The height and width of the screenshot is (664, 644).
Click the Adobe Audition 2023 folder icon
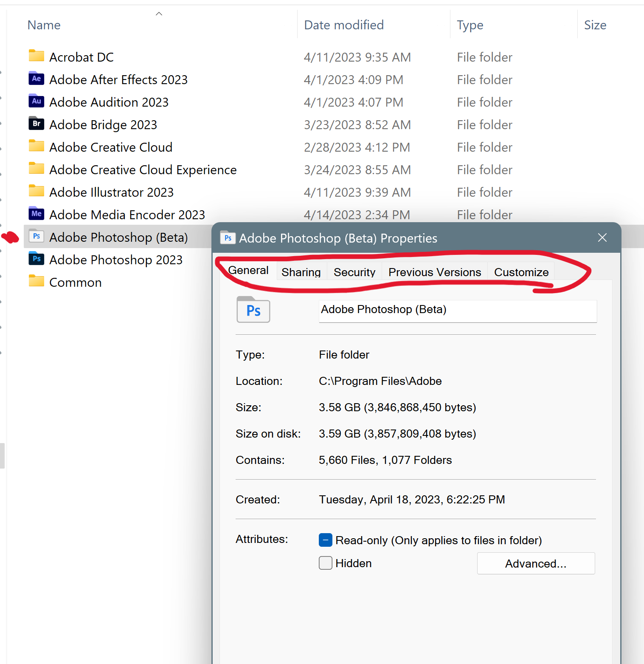(x=37, y=101)
